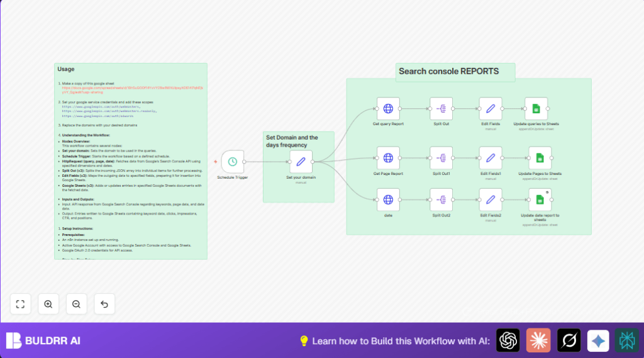The height and width of the screenshot is (358, 644).
Task: Click the Schedule Trigger output connector dot
Action: coord(244,162)
